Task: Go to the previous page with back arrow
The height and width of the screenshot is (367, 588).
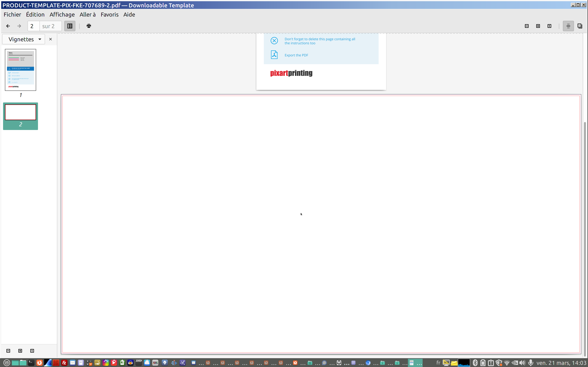Action: pos(8,26)
